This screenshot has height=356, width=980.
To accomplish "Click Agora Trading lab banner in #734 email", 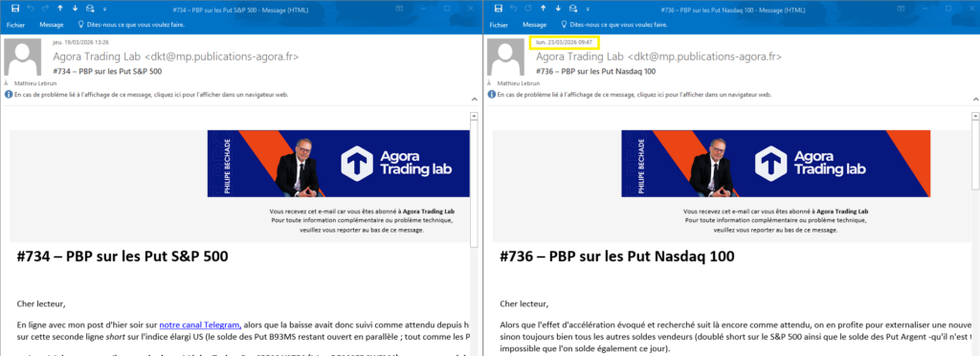I will pos(338,164).
